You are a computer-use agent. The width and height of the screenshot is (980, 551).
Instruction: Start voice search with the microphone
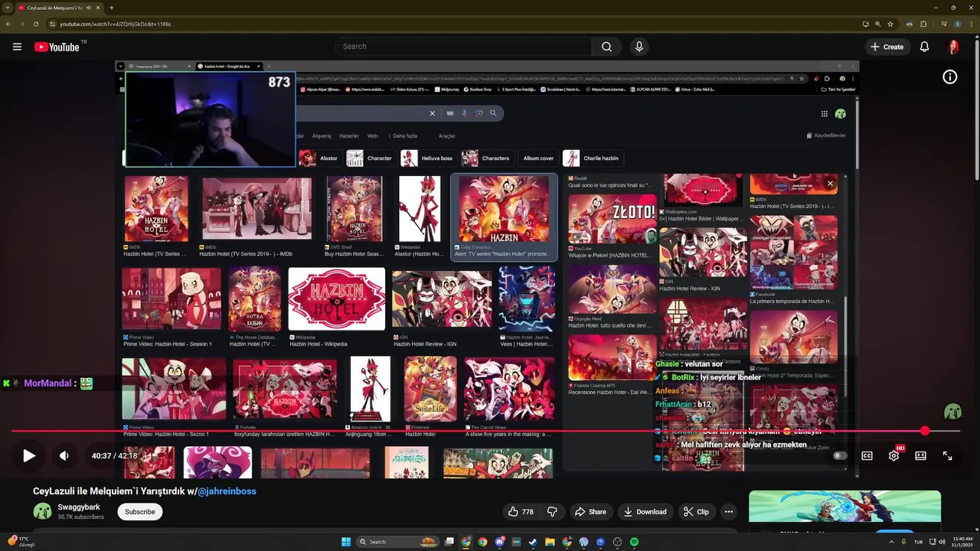click(639, 47)
